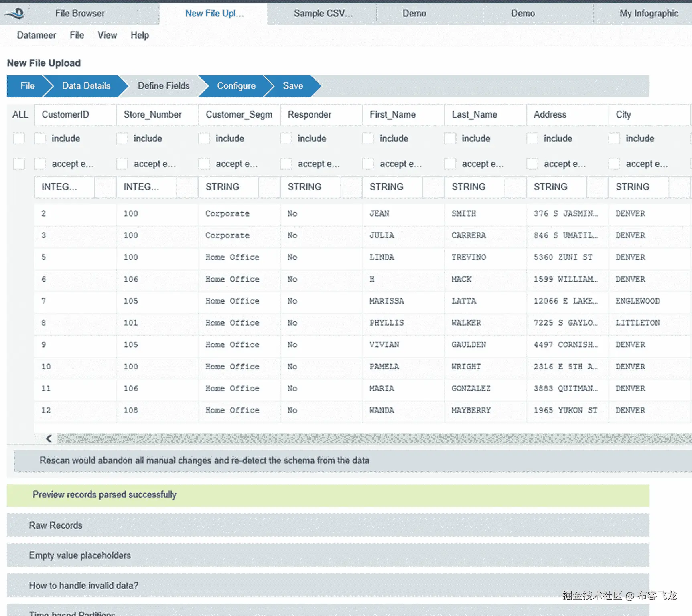Edit the First_Name column name field

[403, 115]
